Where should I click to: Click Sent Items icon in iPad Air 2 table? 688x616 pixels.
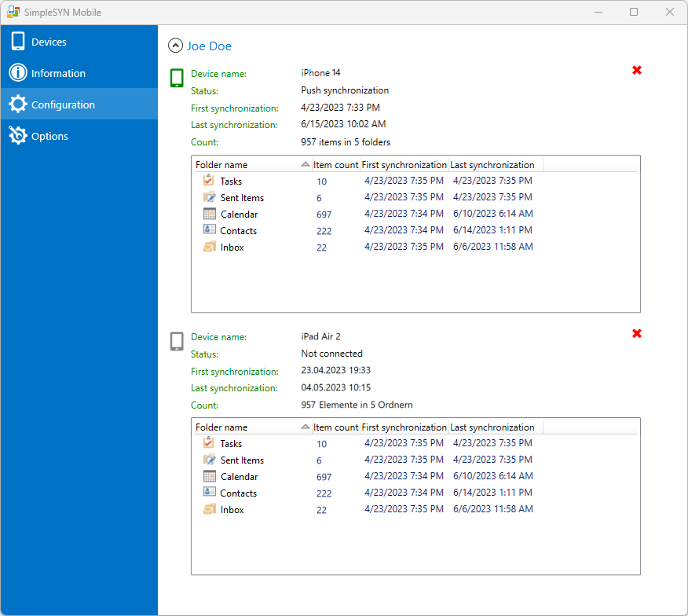(209, 460)
